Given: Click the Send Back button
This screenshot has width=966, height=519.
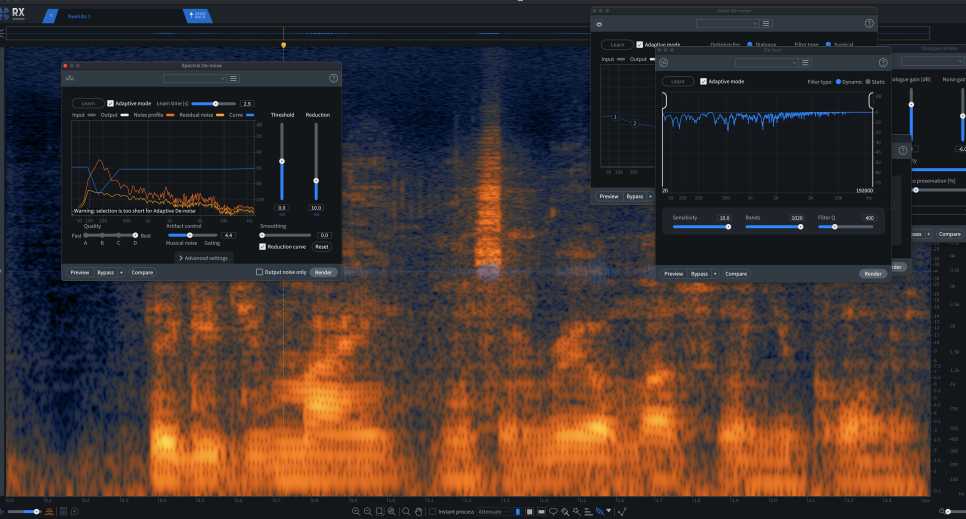Looking at the screenshot, I should coord(199,15).
